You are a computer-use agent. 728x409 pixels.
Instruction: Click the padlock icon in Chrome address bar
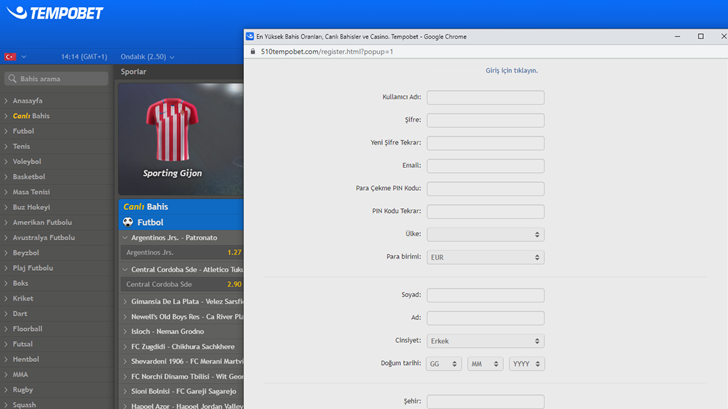[253, 52]
